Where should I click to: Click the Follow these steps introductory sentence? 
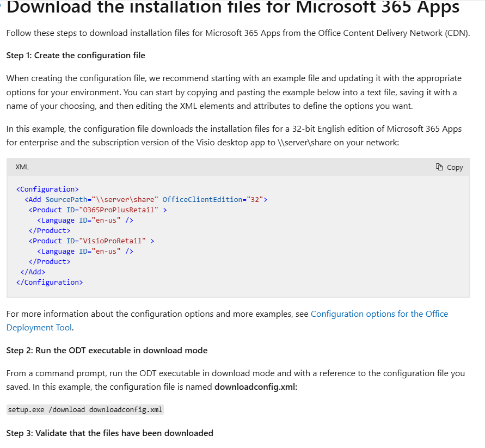(x=238, y=33)
